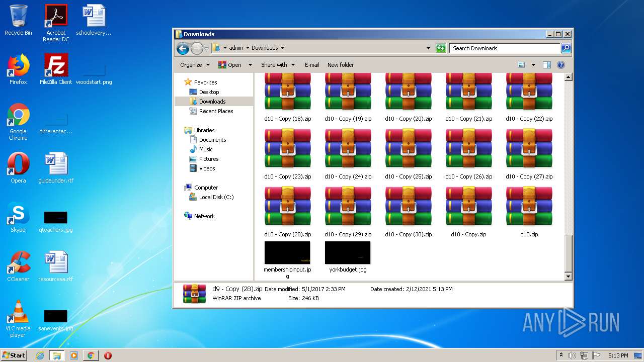Open Internet Explorer from the taskbar

click(40, 355)
